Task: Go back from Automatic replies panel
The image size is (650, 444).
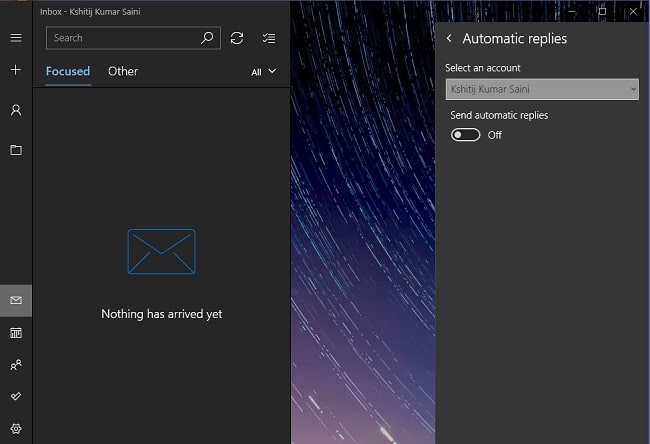Action: 449,38
